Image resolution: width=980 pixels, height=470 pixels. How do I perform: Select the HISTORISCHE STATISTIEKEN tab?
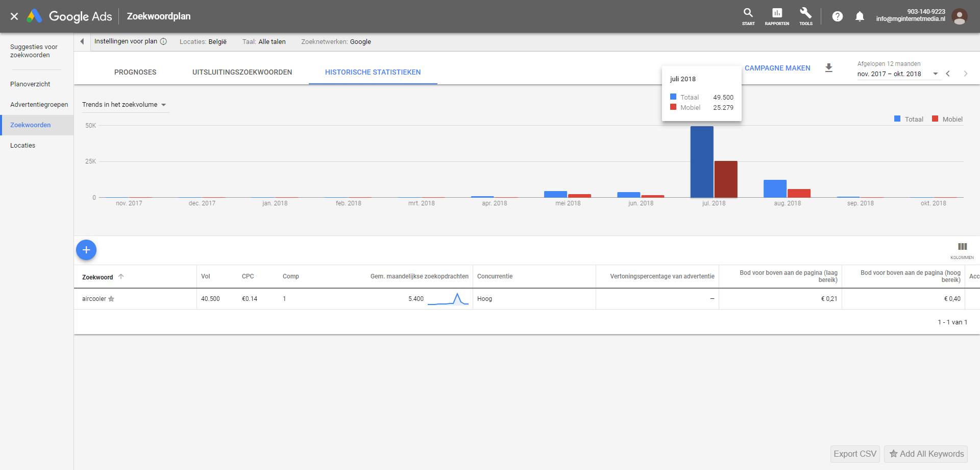373,72
